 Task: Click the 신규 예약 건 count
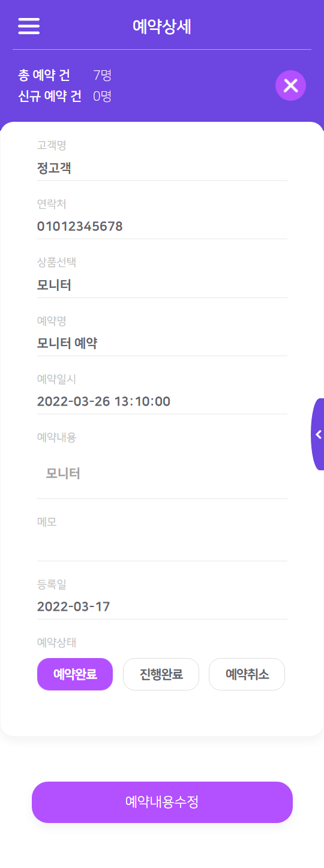103,96
